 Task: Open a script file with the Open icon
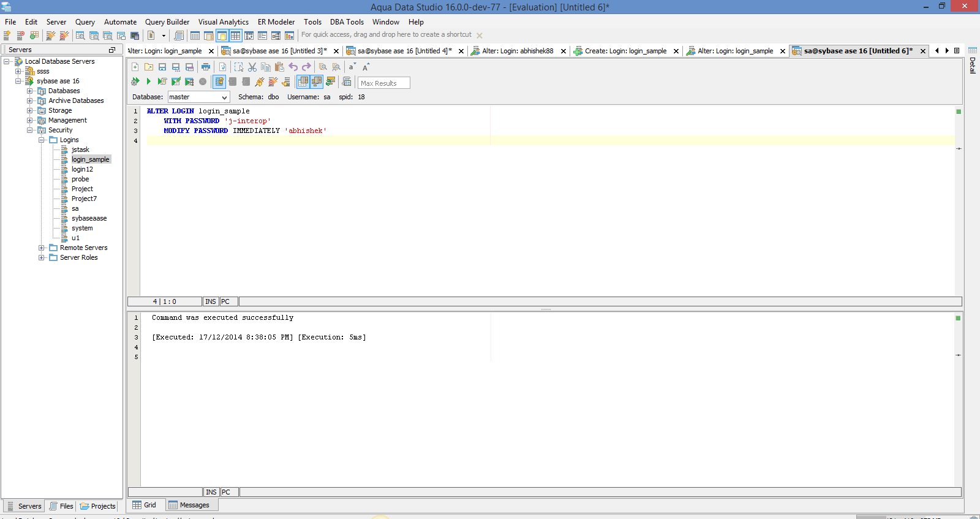coord(149,67)
